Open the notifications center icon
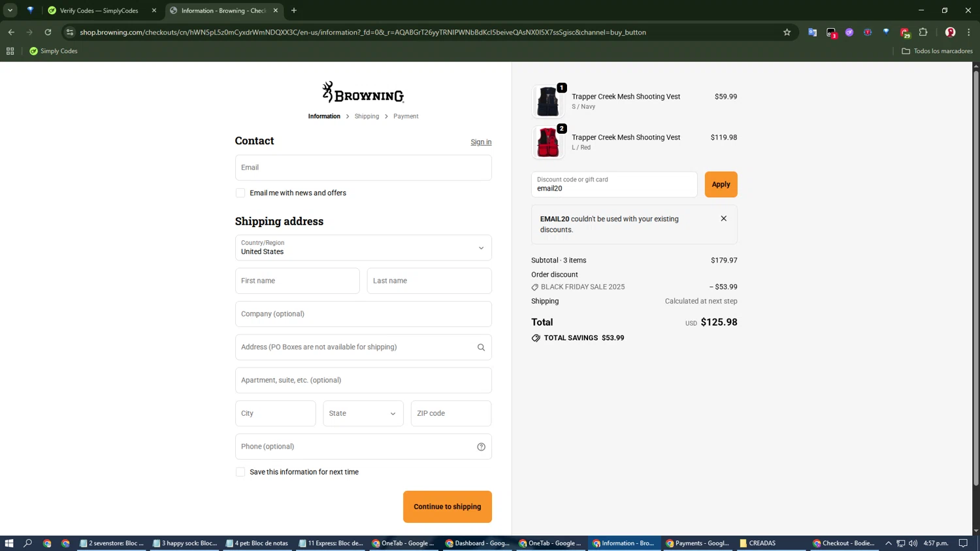Image resolution: width=980 pixels, height=551 pixels. (963, 543)
